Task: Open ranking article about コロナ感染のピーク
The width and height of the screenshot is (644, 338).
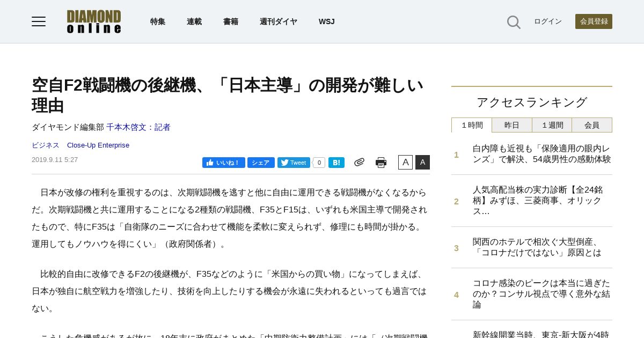Action: (x=542, y=294)
